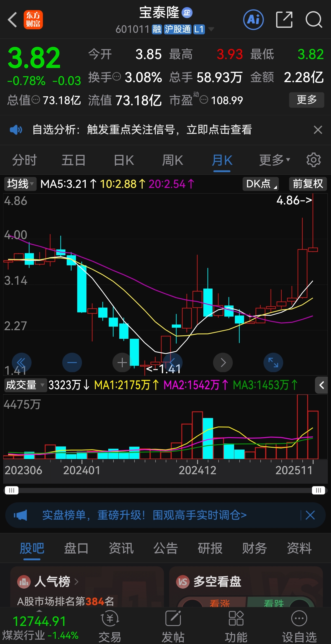
Task: Zoom out chart with minus button
Action: point(72,362)
